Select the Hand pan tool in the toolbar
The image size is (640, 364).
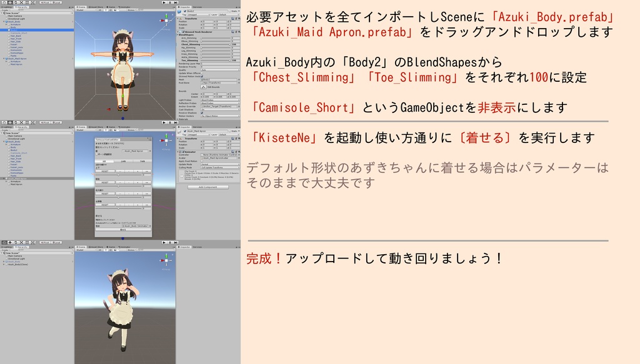(4, 2)
